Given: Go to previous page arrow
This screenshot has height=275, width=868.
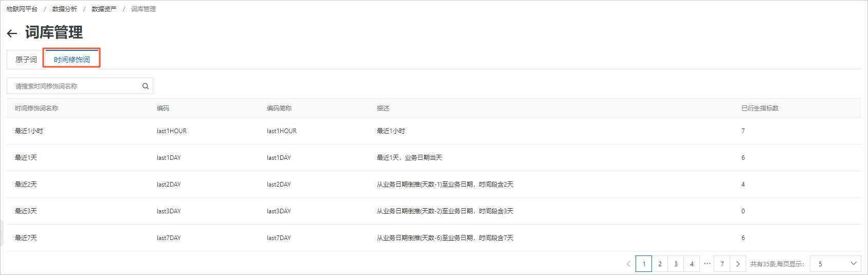Looking at the screenshot, I should coord(628,264).
